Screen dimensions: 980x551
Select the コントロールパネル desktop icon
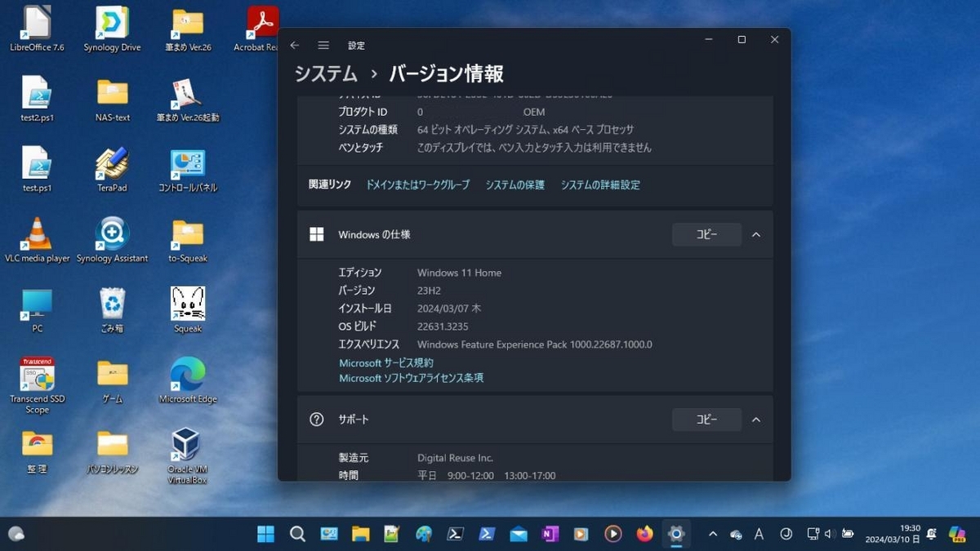coord(188,169)
